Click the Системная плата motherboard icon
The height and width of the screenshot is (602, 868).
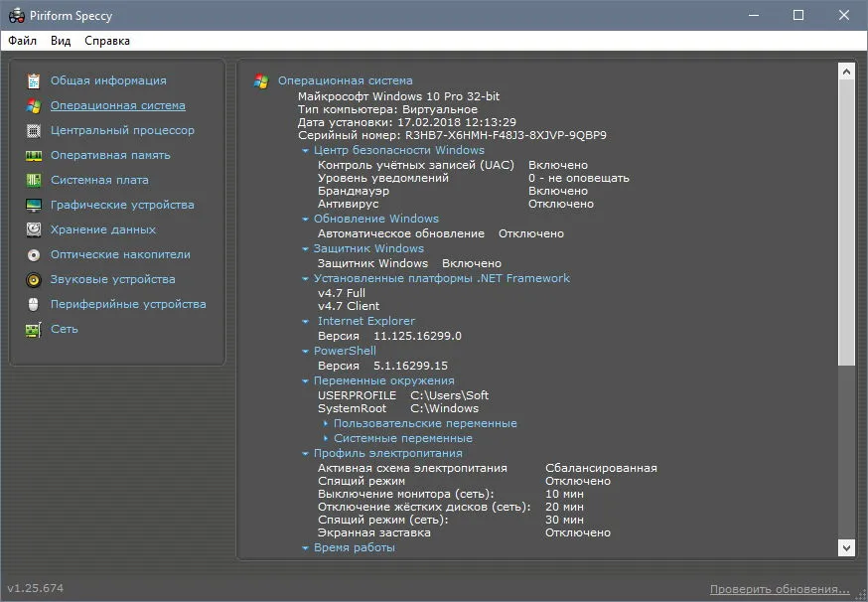click(x=34, y=180)
